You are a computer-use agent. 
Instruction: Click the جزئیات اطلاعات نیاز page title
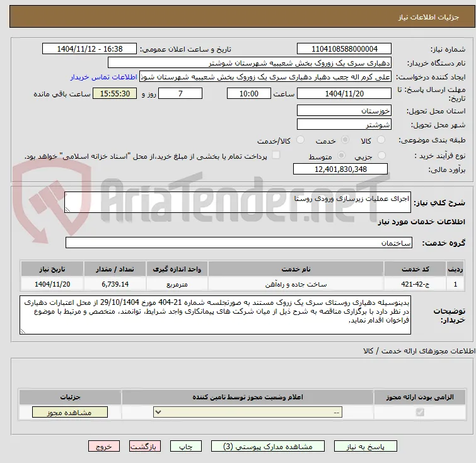[428, 17]
